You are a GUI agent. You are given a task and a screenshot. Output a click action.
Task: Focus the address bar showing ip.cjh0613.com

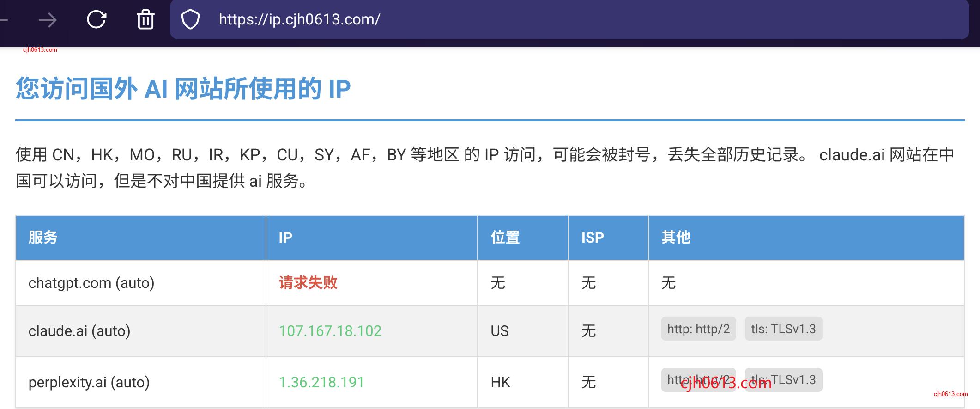pos(569,19)
